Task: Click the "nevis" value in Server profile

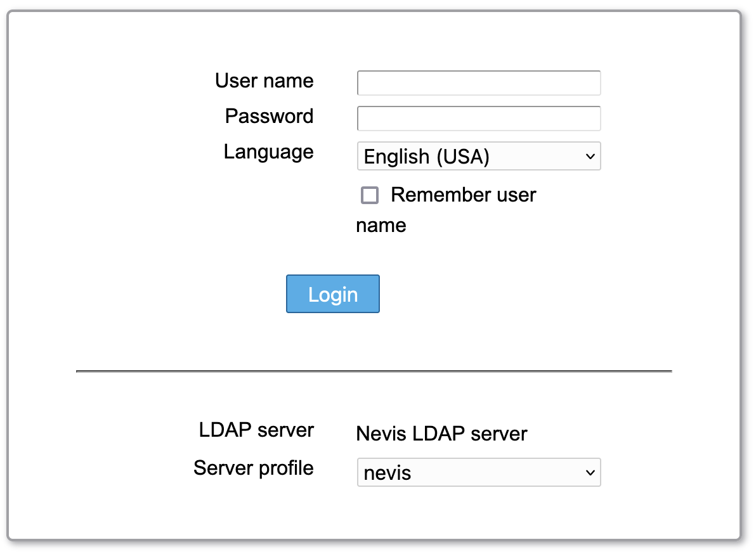Action: [x=388, y=473]
